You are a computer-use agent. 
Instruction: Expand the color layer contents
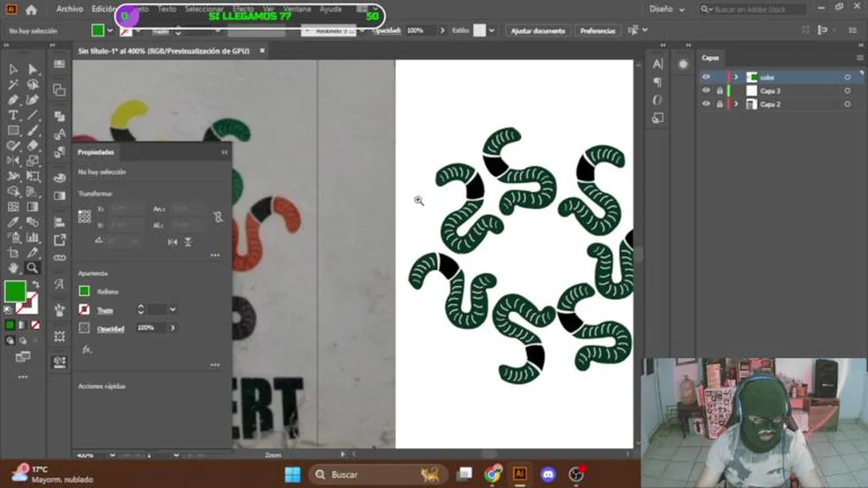point(736,77)
